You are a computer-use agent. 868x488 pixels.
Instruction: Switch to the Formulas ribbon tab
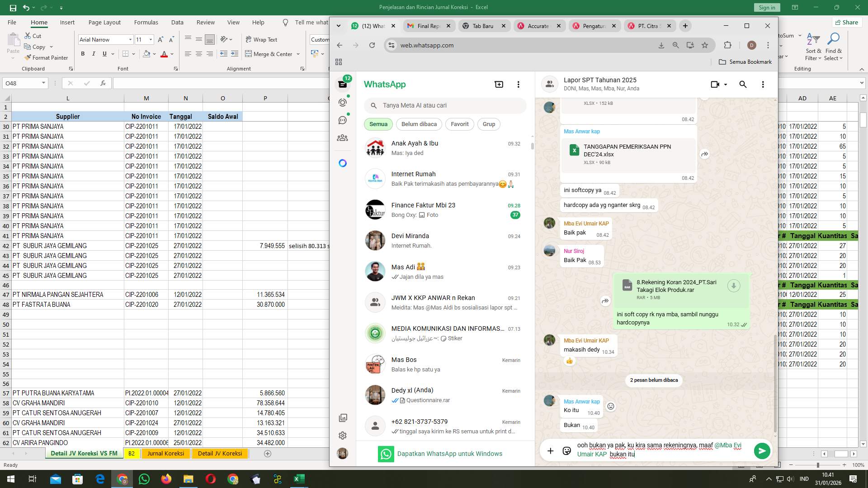pyautogui.click(x=146, y=22)
